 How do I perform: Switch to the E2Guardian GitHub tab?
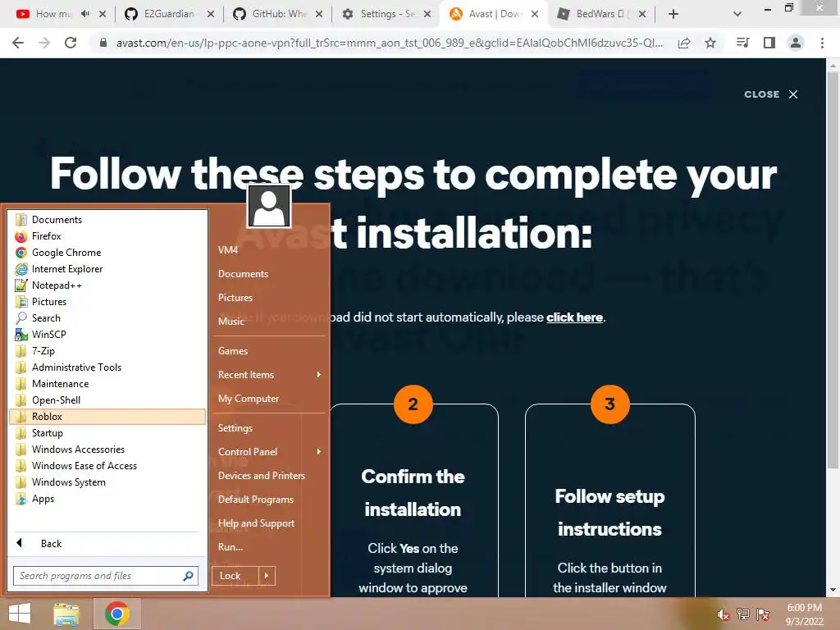pyautogui.click(x=168, y=14)
